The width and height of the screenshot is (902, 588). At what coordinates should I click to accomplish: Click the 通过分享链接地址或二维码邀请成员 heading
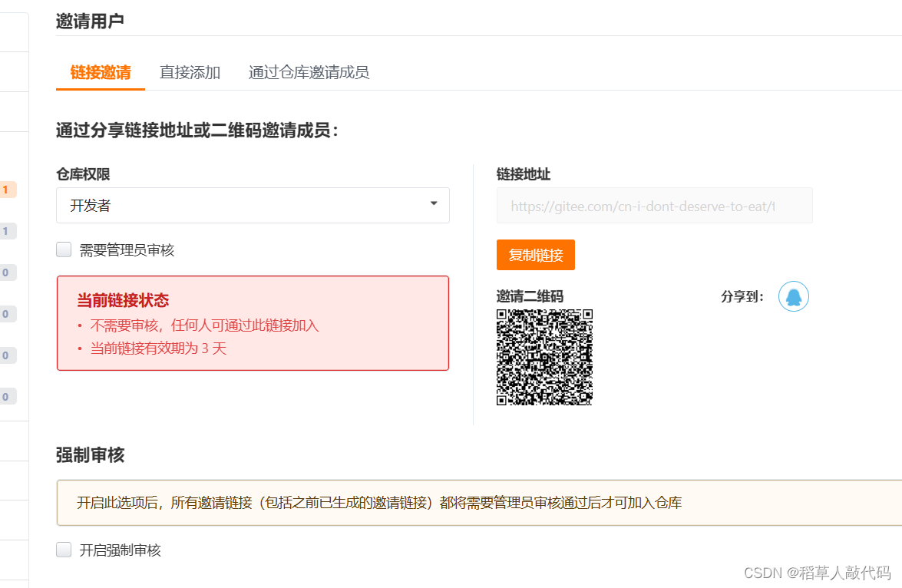pyautogui.click(x=197, y=130)
